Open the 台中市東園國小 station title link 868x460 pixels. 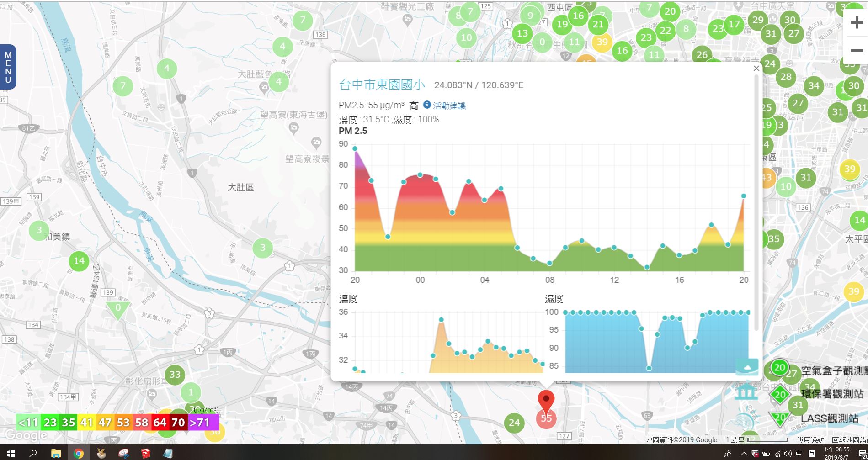[x=382, y=85]
